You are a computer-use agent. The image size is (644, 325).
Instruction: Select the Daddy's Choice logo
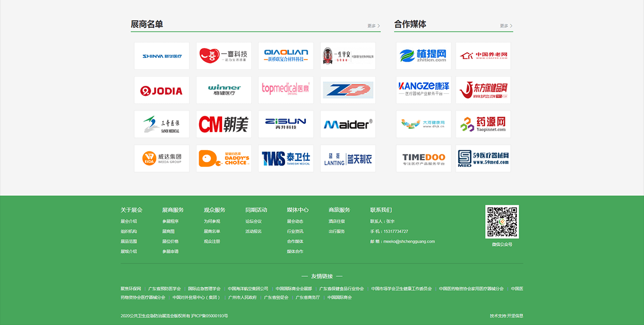(x=224, y=159)
